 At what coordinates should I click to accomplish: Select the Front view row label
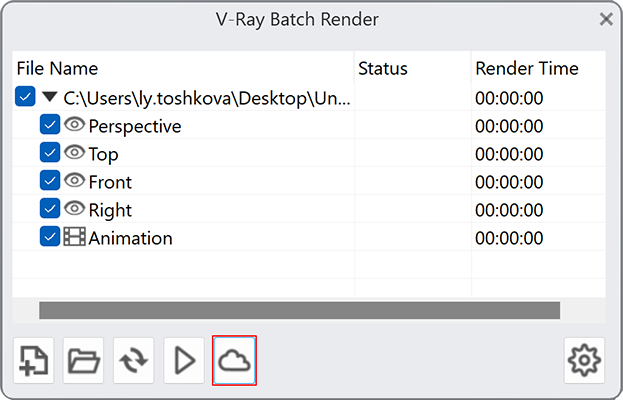(x=110, y=182)
